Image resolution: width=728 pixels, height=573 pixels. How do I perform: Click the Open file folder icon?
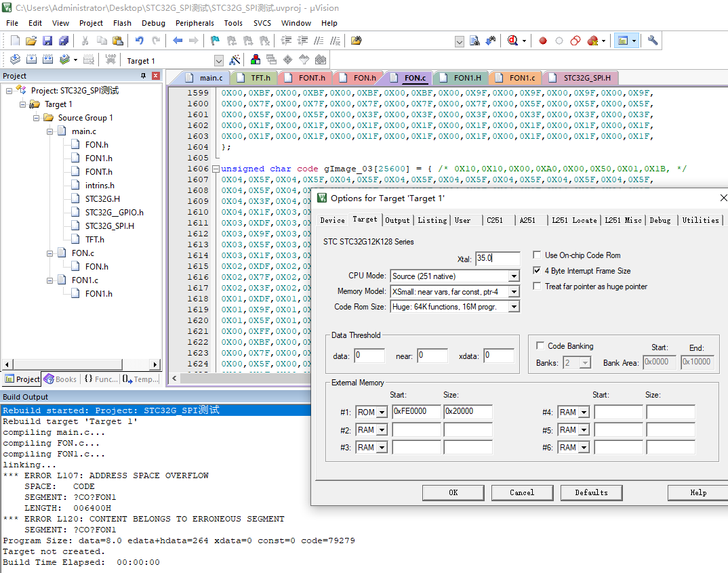coord(31,41)
